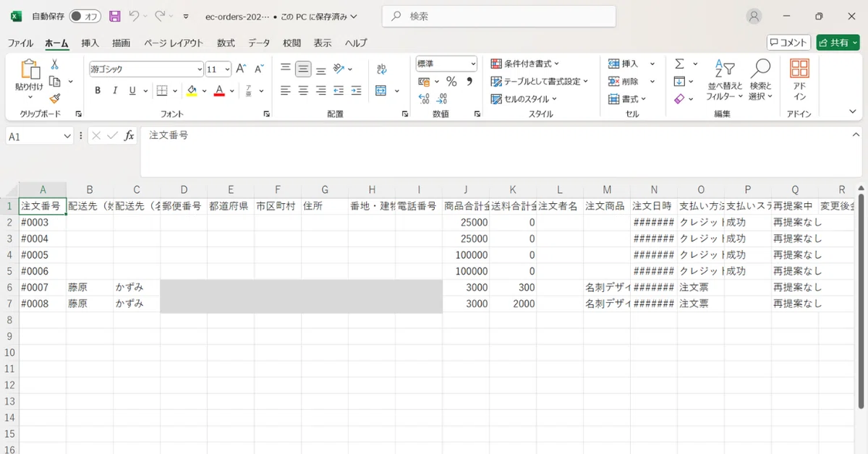Click the AutoSum sigma icon
Screen dimensions: 868x454
pos(680,64)
